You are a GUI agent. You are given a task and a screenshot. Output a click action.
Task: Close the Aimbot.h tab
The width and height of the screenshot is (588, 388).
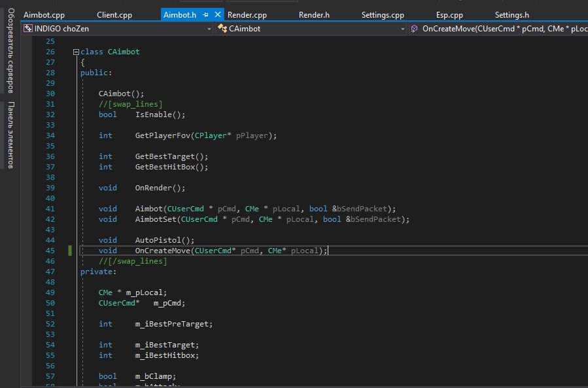[217, 14]
